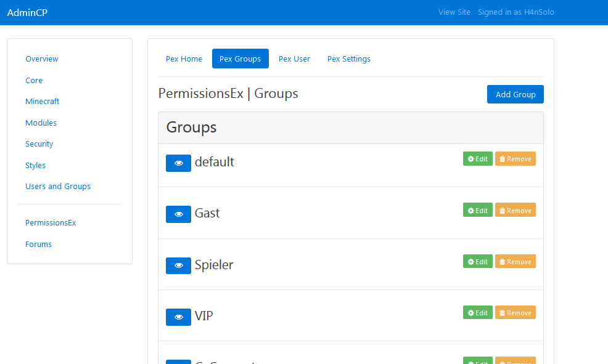Viewport: 608px width, 364px height.
Task: Switch to the Pex Home tab
Action: (184, 59)
